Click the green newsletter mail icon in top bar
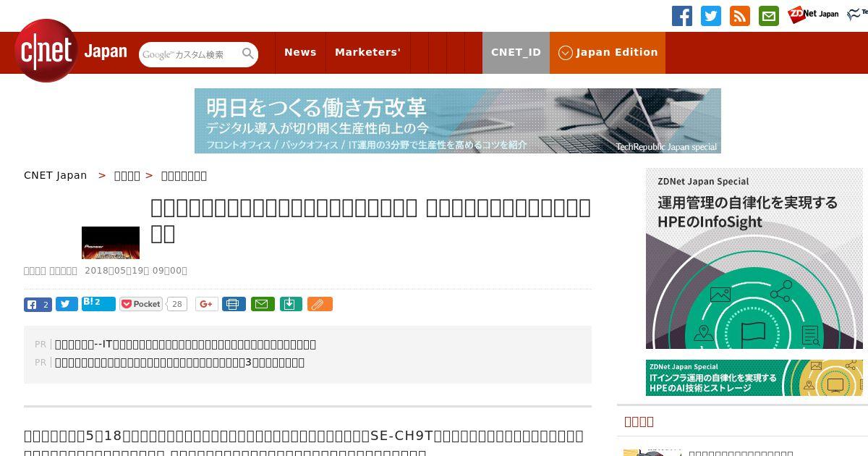868x456 pixels. pyautogui.click(x=769, y=15)
